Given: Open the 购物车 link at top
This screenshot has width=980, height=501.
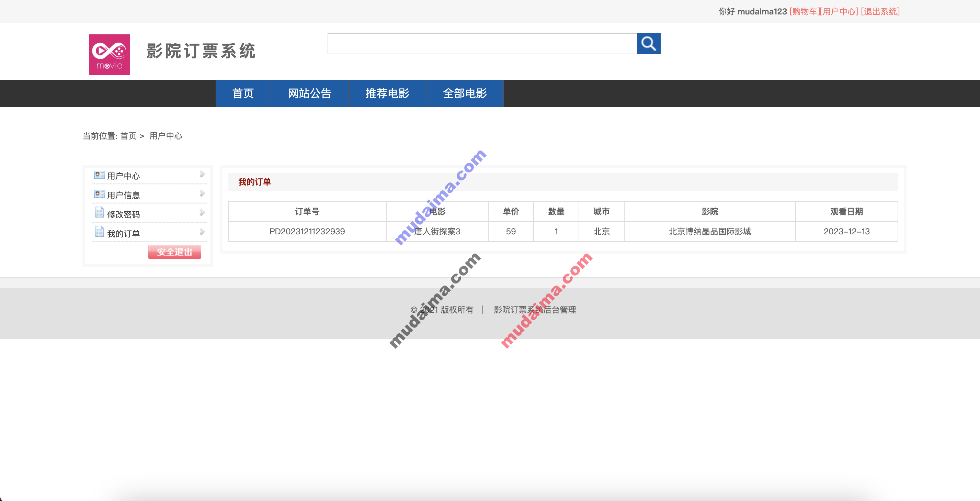Looking at the screenshot, I should click(x=805, y=11).
